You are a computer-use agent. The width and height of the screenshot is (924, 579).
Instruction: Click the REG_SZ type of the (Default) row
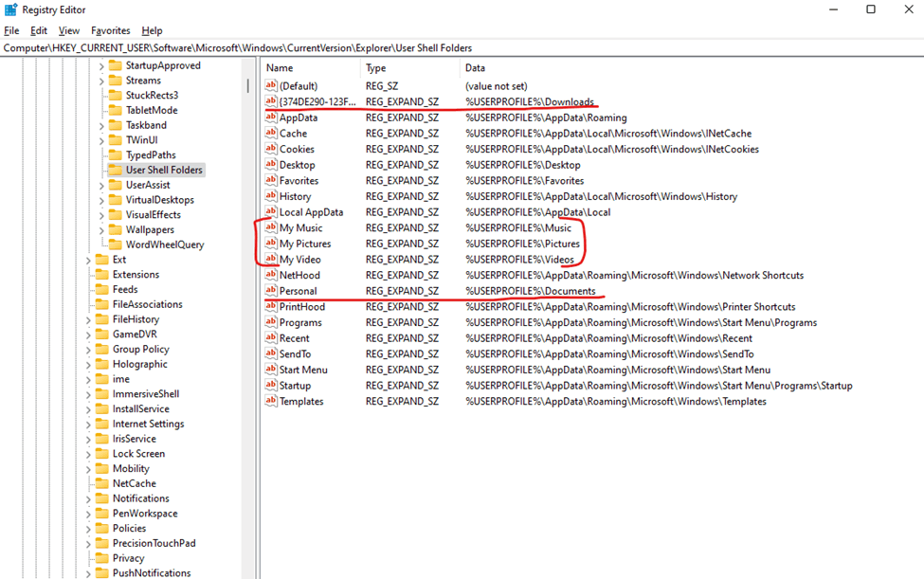tap(382, 85)
